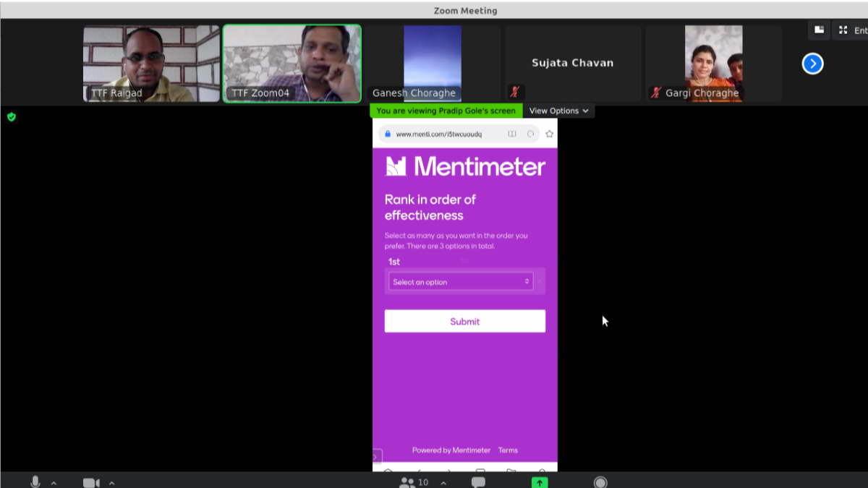This screenshot has height=488, width=868.
Task: Open the 'Select an option' ranking dropdown
Action: pos(461,282)
